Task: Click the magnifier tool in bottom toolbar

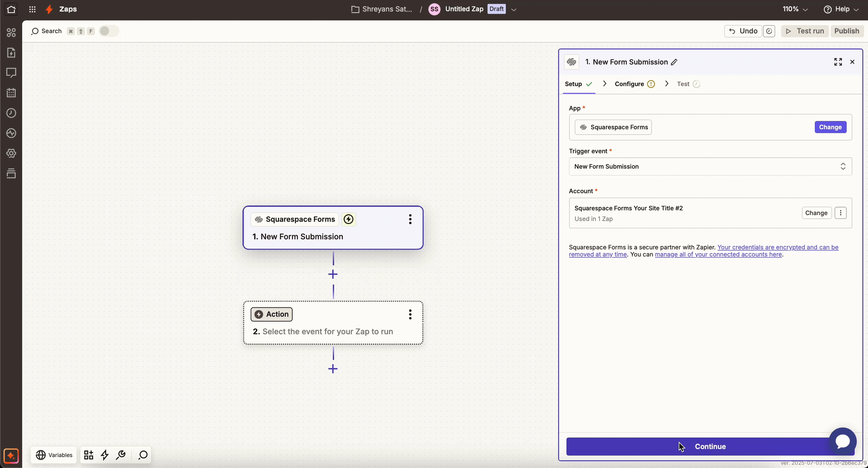Action: click(x=143, y=455)
